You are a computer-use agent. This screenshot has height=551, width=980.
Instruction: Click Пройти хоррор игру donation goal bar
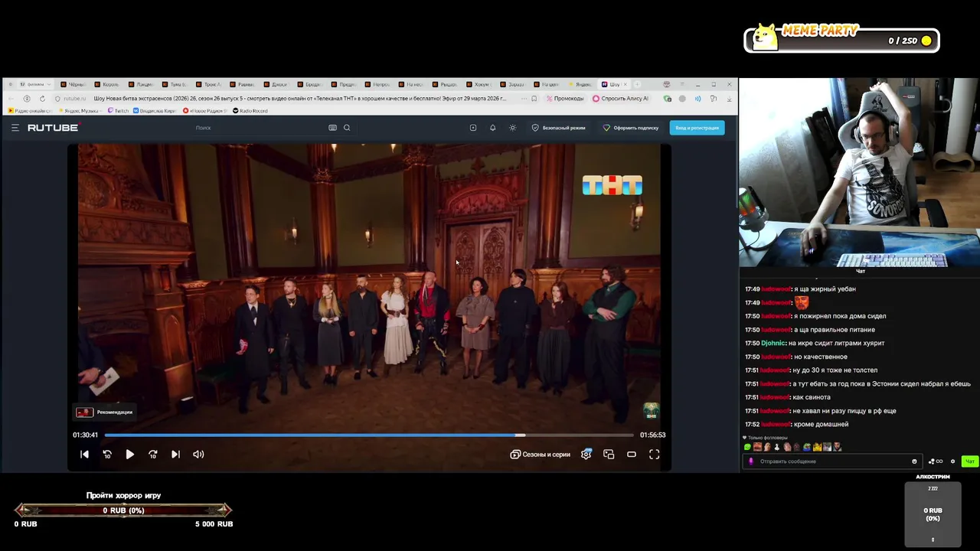click(x=123, y=510)
